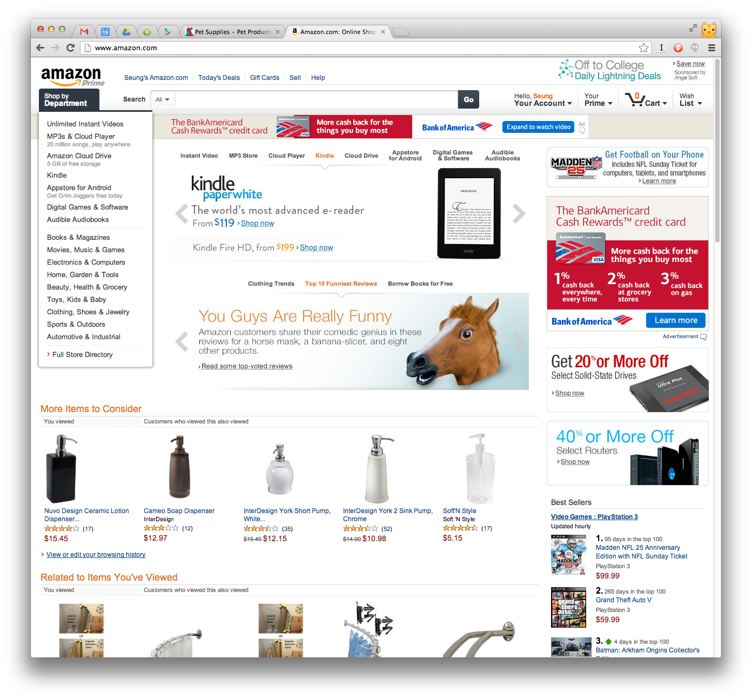752x700 pixels.
Task: Open the Your Prime dropdown
Action: 598,100
